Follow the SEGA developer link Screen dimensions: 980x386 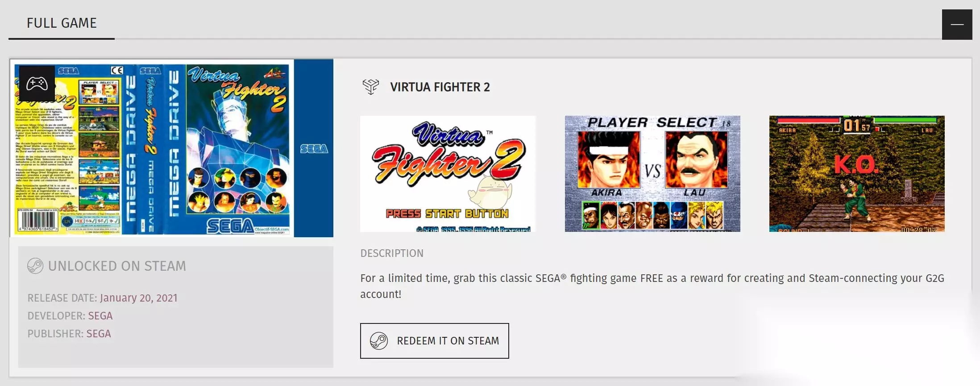(x=100, y=316)
